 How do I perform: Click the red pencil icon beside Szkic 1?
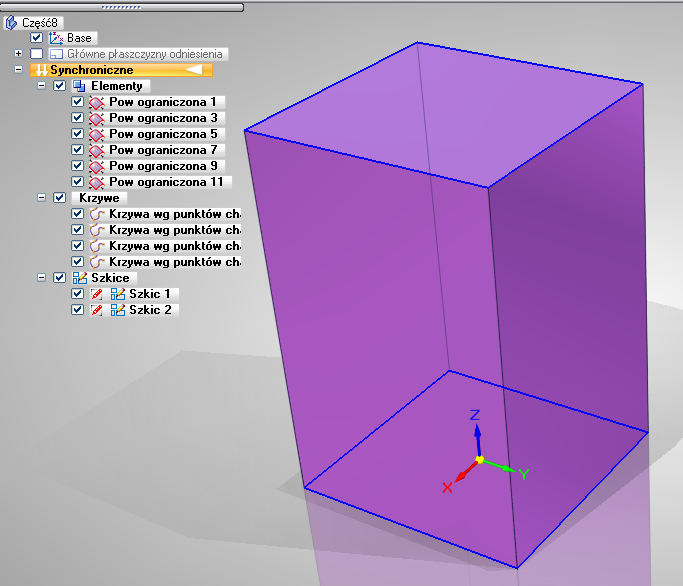click(x=97, y=295)
